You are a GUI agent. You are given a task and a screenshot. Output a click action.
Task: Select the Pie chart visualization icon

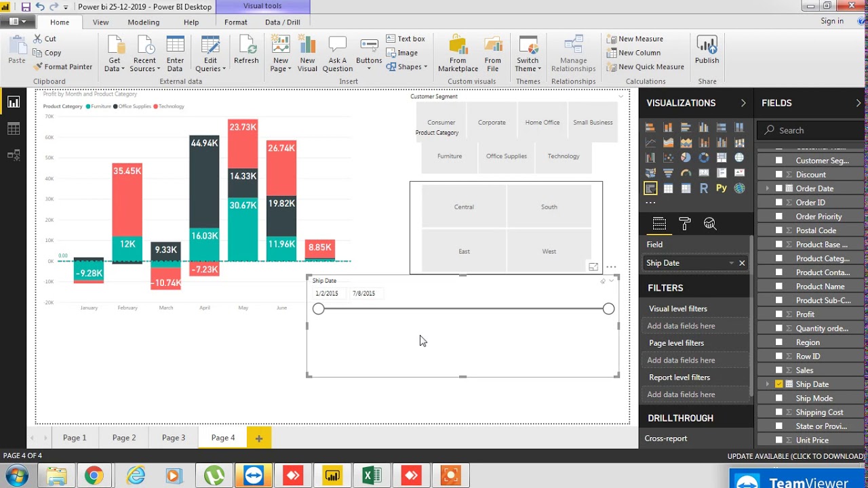click(x=686, y=157)
